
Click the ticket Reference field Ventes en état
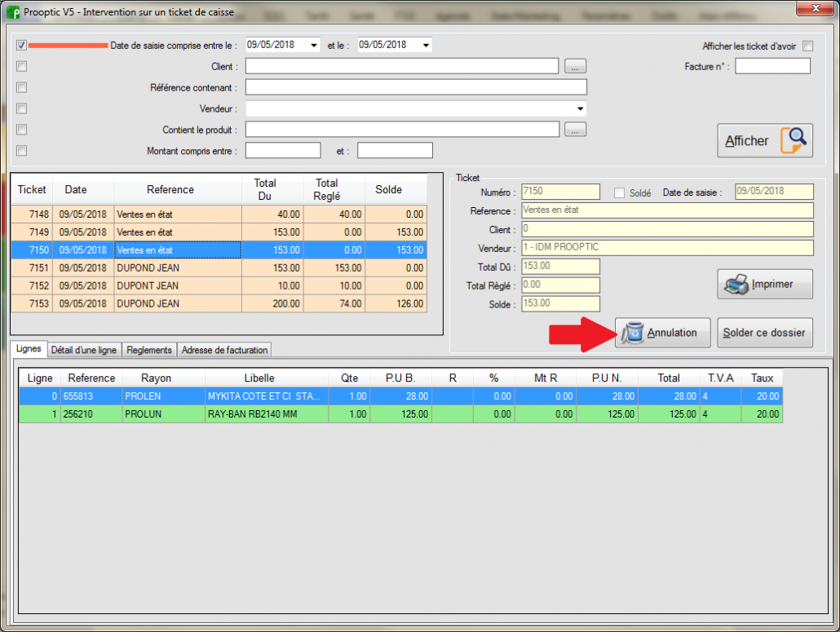tap(667, 210)
